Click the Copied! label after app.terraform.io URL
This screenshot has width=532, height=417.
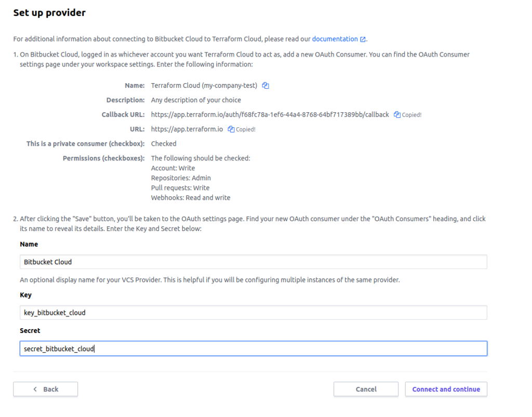[x=246, y=129]
